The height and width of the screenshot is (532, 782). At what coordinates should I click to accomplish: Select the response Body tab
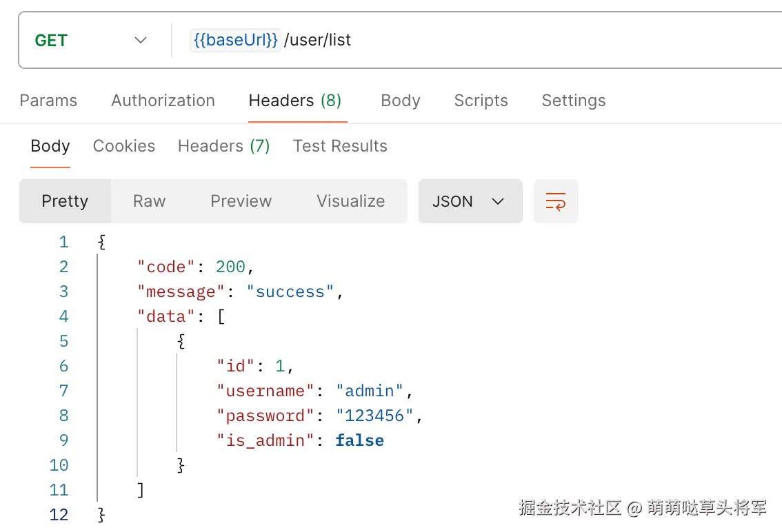50,146
